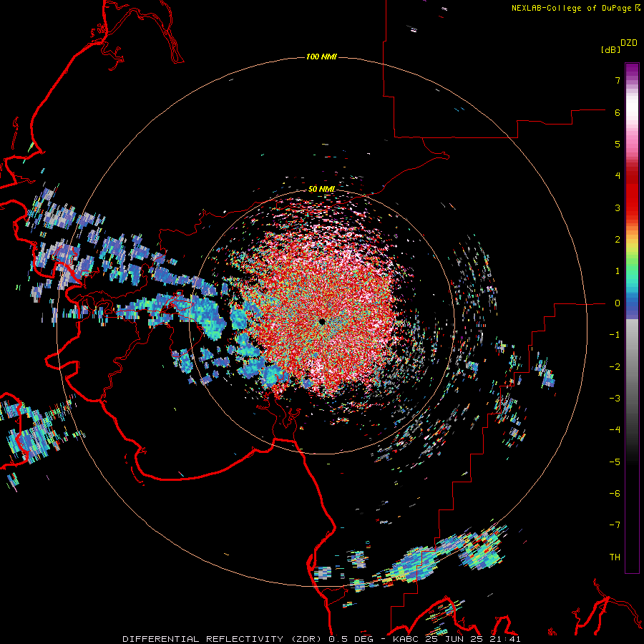Click the purple top of the color bar
This screenshot has width=644, height=644.
[632, 69]
